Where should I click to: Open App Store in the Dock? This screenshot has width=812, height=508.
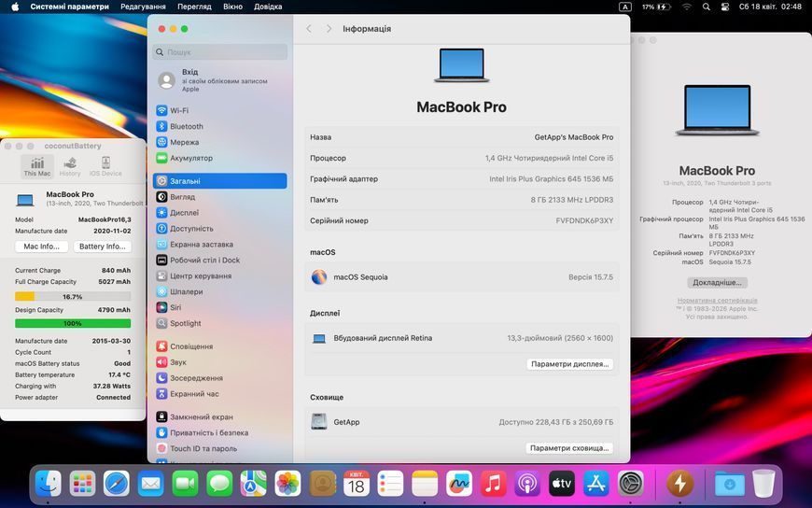[596, 484]
